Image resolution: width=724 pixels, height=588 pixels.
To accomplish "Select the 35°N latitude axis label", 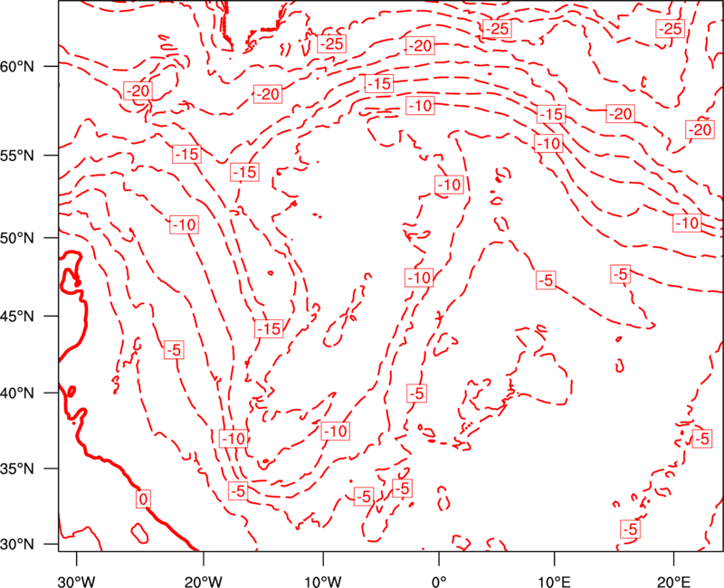I will tap(17, 469).
